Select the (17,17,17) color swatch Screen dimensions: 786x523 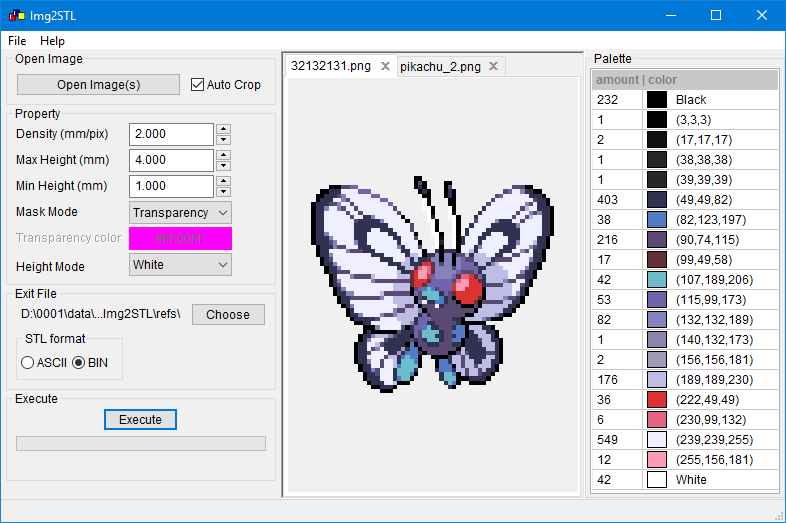pyautogui.click(x=657, y=140)
